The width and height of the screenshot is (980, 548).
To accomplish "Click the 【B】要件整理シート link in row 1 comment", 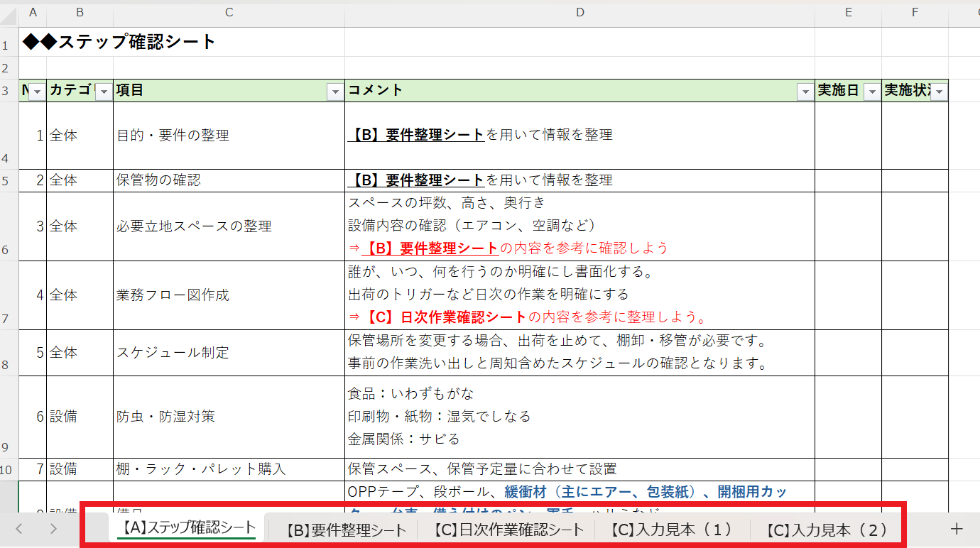I will (416, 135).
